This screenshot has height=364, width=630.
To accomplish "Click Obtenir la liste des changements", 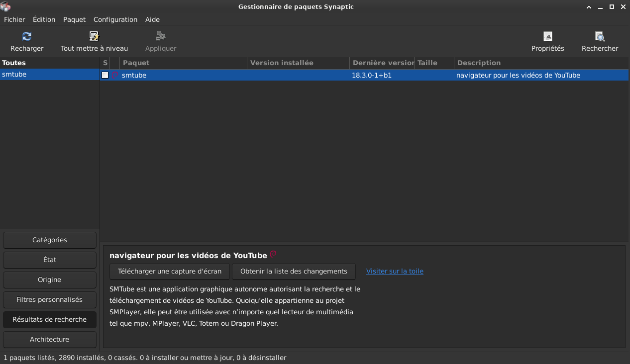I will (294, 271).
